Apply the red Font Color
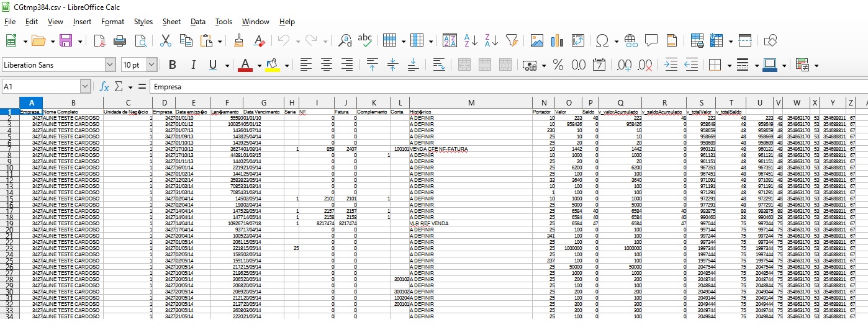Viewport: 868px width, 335px height. [x=245, y=65]
